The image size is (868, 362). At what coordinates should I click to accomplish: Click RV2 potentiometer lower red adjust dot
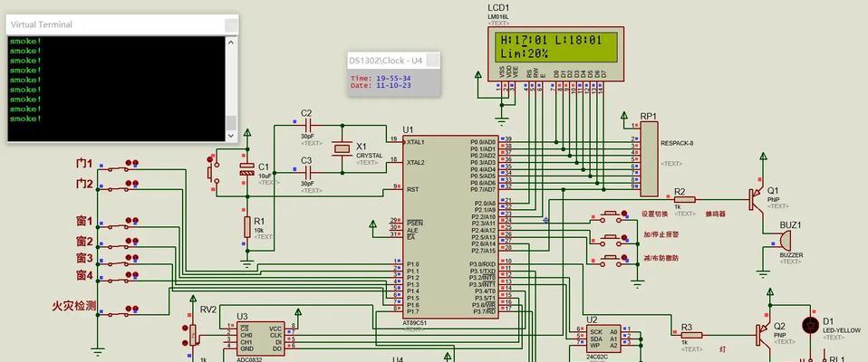[x=186, y=343]
